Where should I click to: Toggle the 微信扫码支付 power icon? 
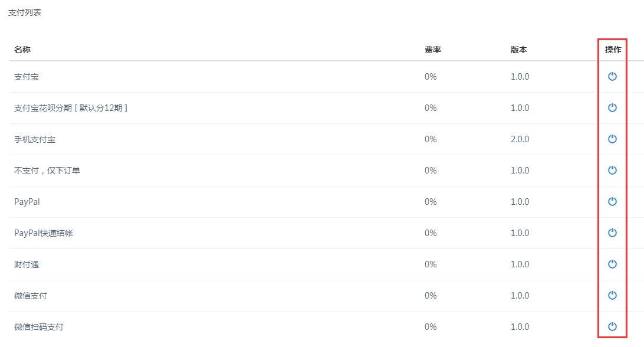pos(612,326)
